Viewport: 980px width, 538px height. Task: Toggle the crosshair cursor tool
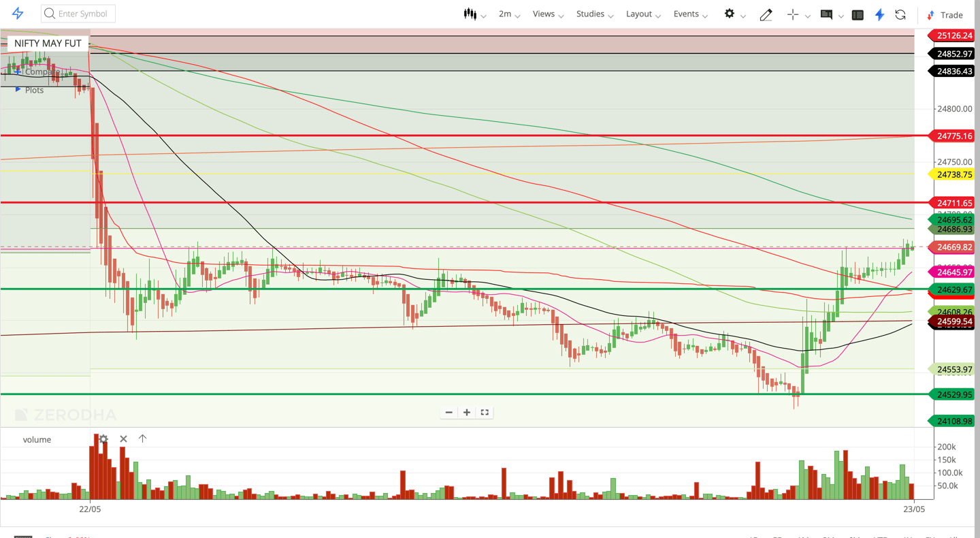coord(793,14)
